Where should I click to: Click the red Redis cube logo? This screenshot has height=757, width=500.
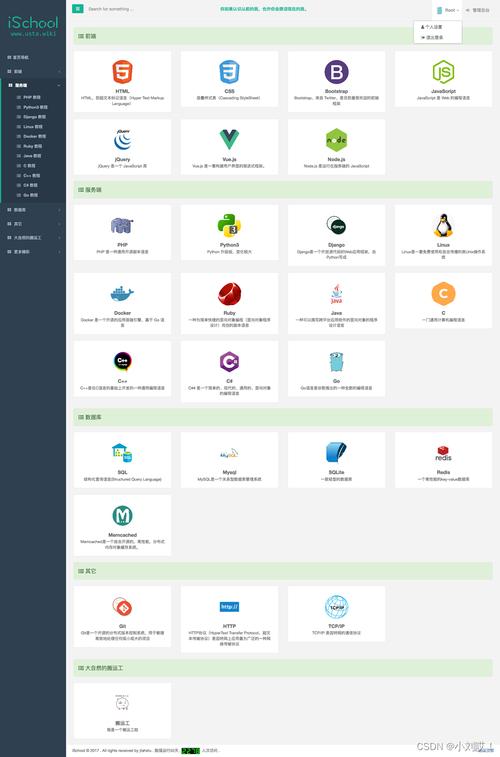pyautogui.click(x=443, y=453)
